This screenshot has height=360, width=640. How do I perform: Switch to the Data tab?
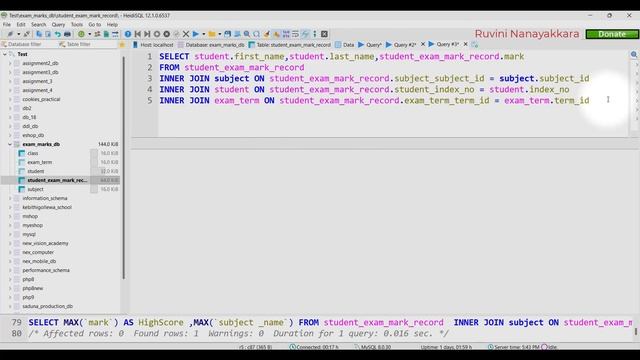(344, 44)
